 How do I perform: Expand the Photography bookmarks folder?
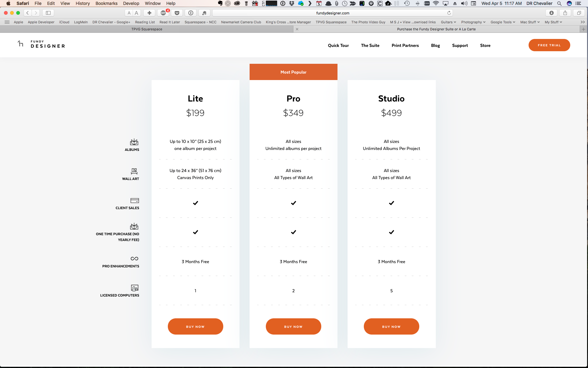coord(473,22)
